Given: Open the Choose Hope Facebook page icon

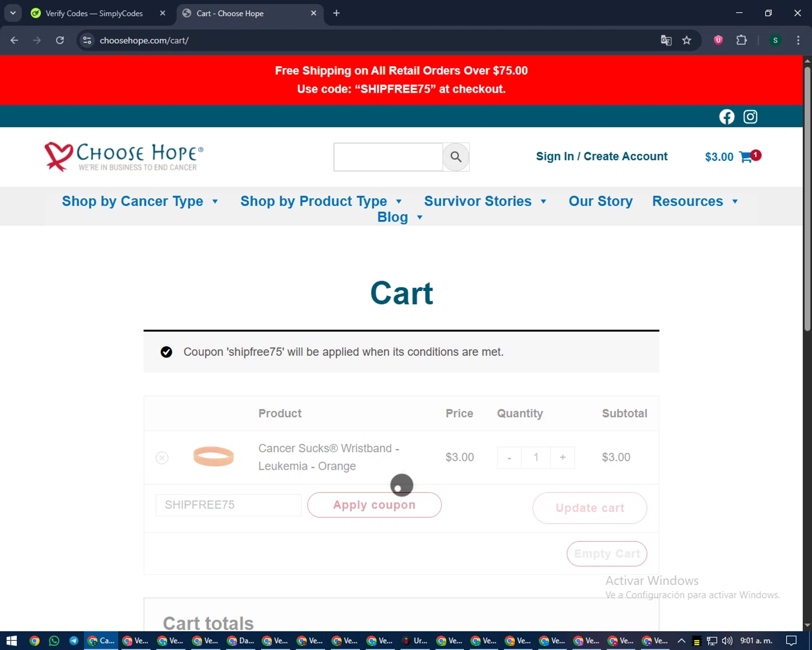Looking at the screenshot, I should [x=726, y=117].
